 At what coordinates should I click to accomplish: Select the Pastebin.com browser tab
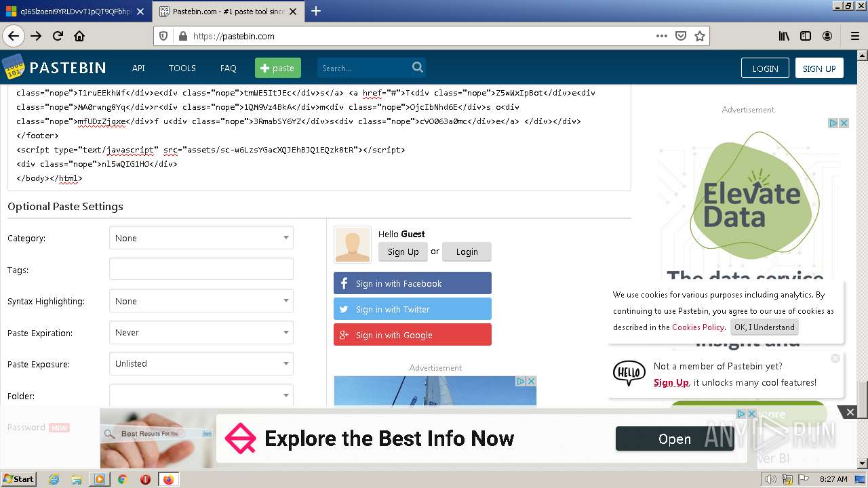tap(229, 12)
